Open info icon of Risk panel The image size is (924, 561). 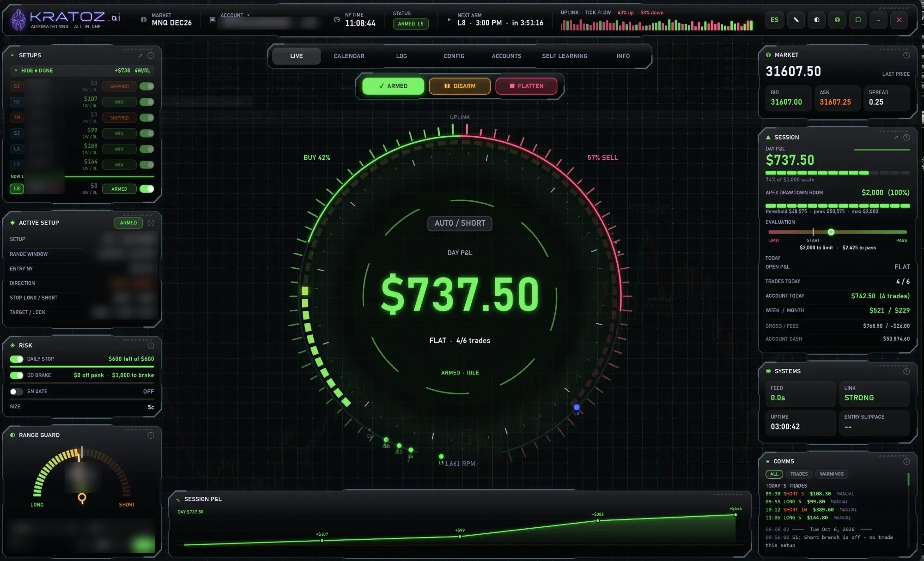(151, 345)
